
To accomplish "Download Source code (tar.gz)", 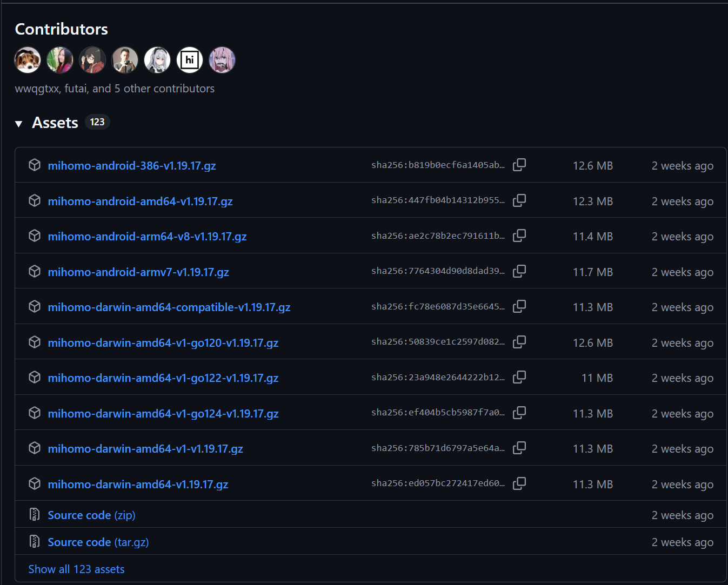I will pyautogui.click(x=98, y=542).
